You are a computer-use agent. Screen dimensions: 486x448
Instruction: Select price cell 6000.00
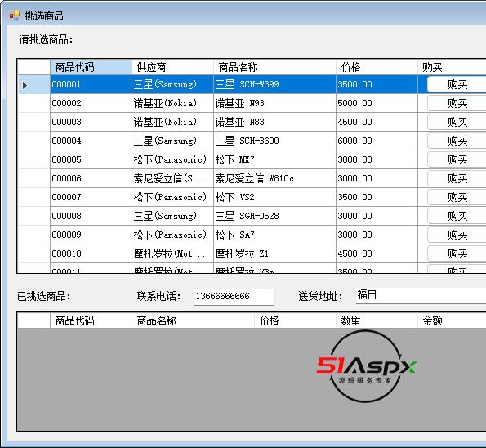377,141
